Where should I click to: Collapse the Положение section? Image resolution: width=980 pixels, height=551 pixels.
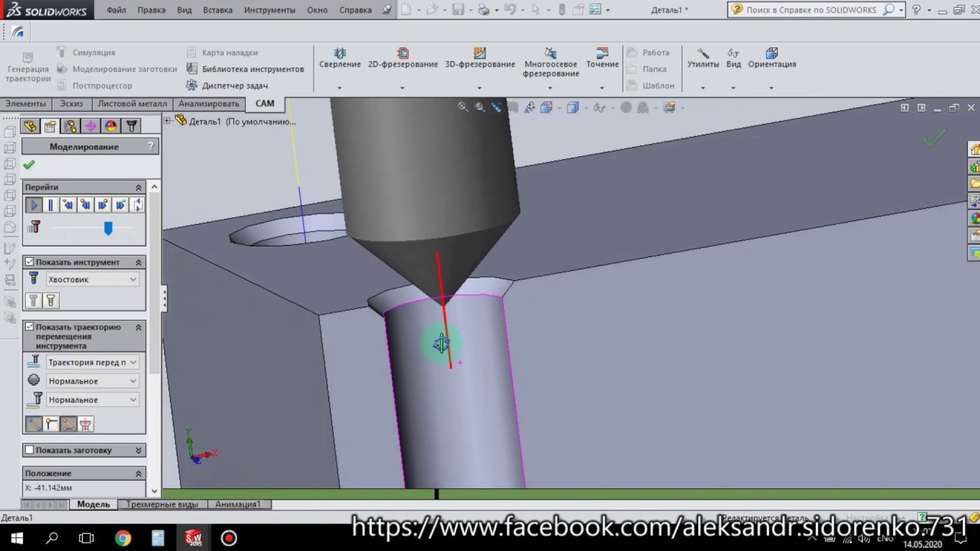[139, 474]
